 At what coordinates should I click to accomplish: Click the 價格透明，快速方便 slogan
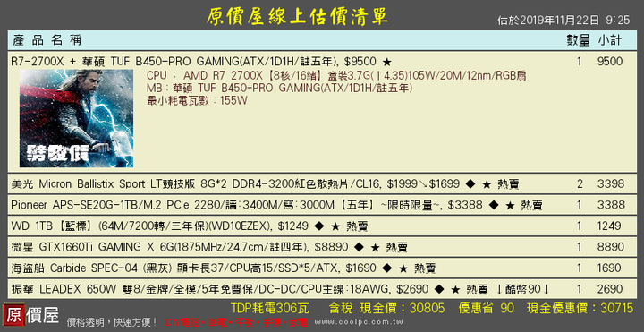coord(112,322)
